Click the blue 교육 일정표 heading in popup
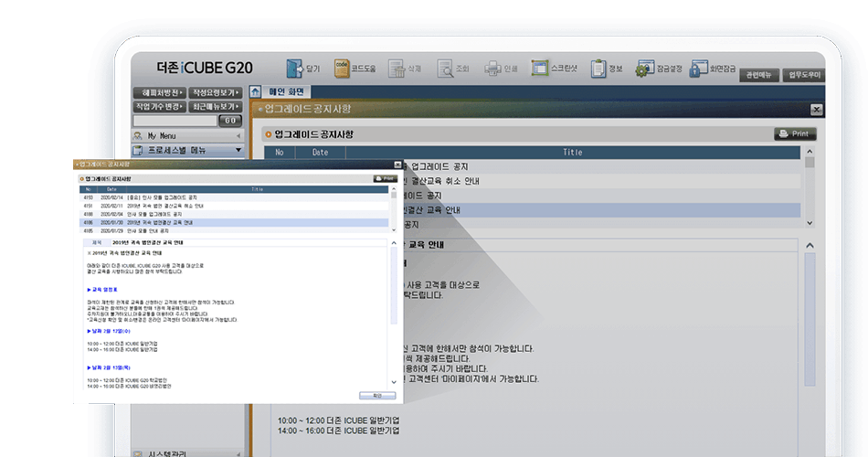Viewport: 868px width, 457px height. click(102, 290)
